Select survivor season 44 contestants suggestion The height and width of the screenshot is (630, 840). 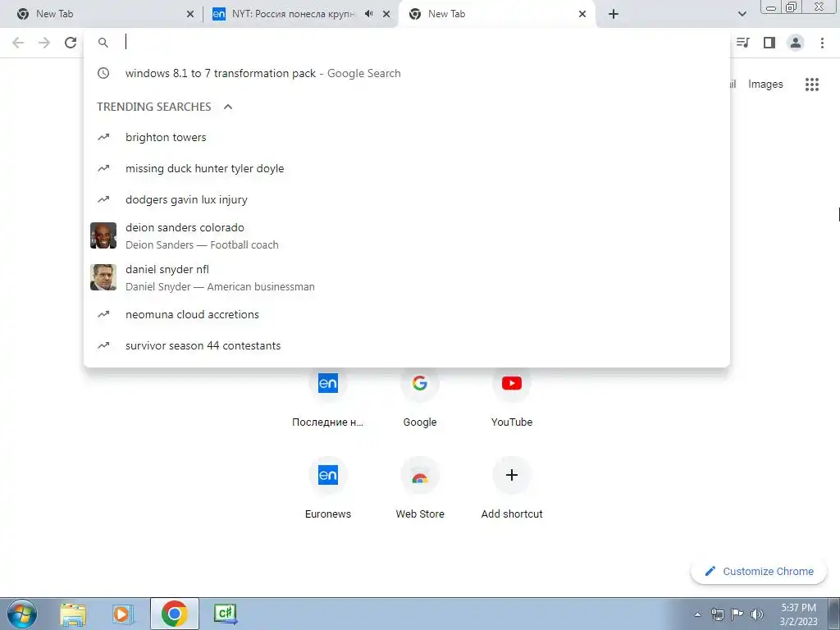[407, 345]
